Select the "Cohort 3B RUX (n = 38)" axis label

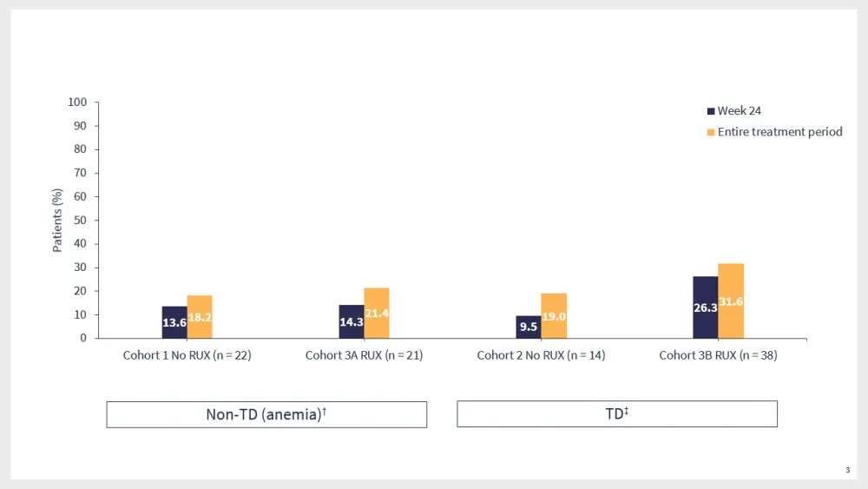click(718, 355)
